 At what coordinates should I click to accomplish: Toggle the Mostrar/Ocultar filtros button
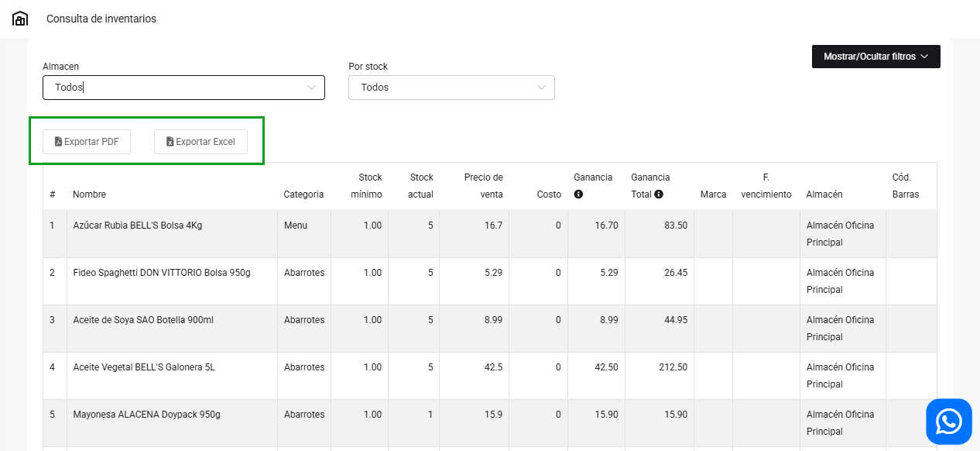click(875, 57)
